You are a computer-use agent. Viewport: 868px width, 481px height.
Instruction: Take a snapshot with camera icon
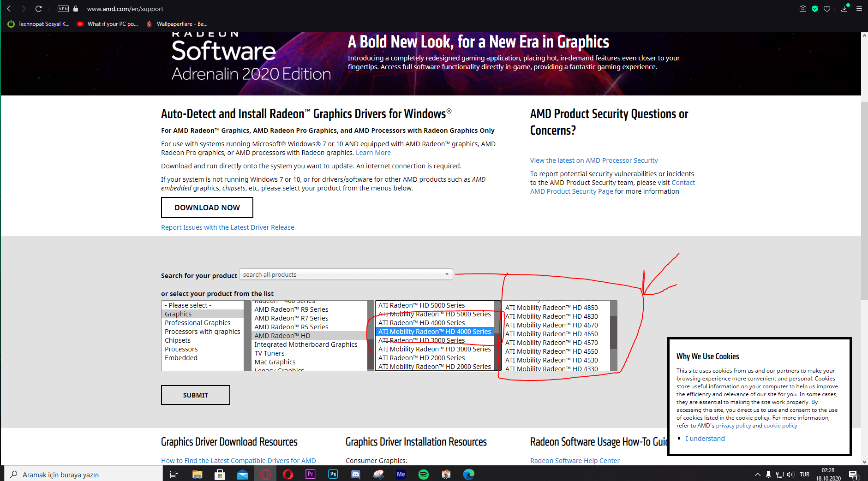[803, 9]
